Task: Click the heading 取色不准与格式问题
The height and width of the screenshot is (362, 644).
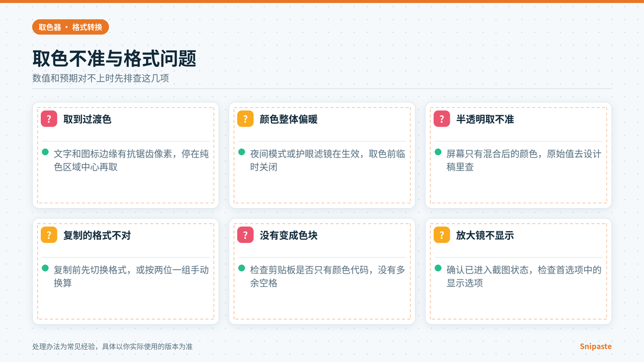Action: point(114,58)
